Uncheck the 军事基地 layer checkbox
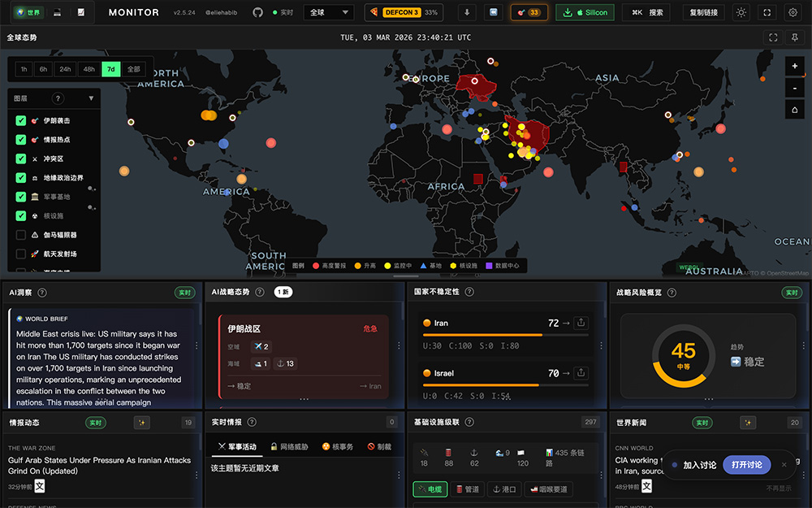The width and height of the screenshot is (812, 508). tap(22, 197)
